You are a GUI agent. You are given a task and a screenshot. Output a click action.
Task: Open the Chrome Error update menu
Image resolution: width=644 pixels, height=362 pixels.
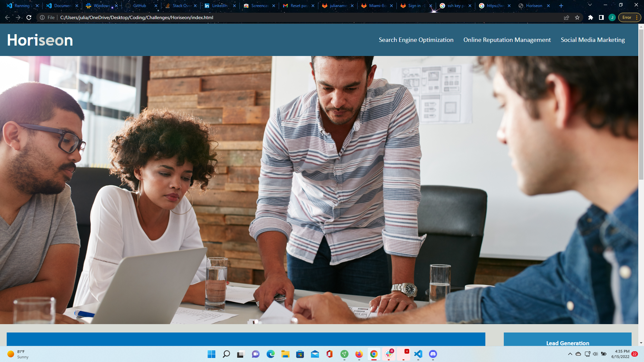click(x=630, y=17)
